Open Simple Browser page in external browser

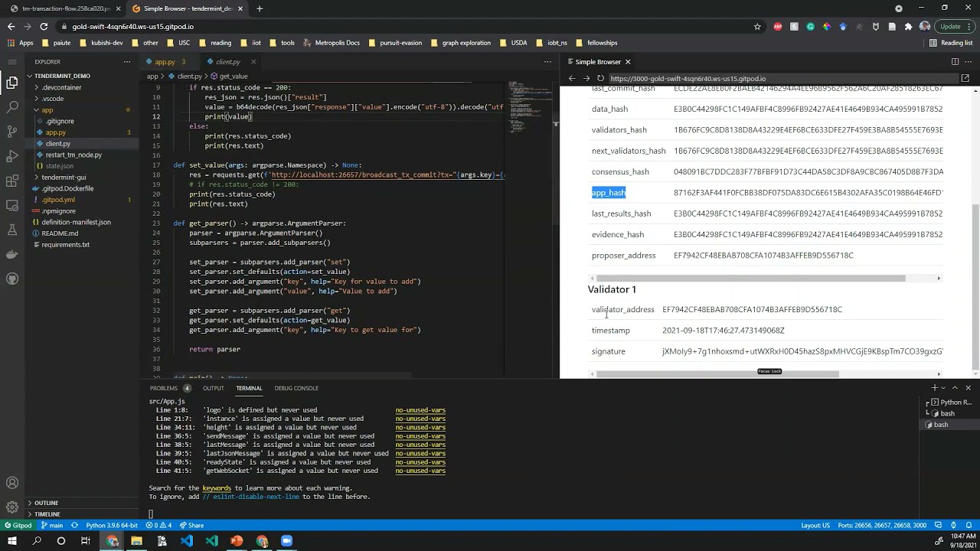coord(965,78)
